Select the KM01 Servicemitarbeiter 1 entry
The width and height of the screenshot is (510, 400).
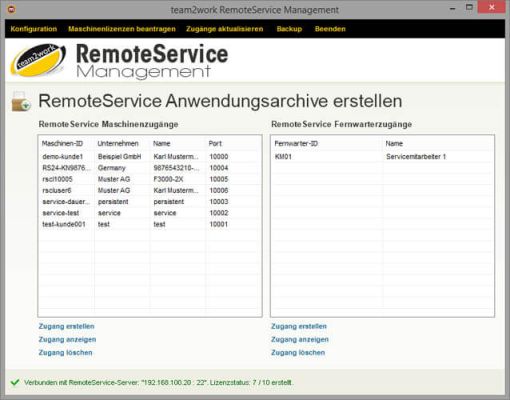tap(382, 157)
